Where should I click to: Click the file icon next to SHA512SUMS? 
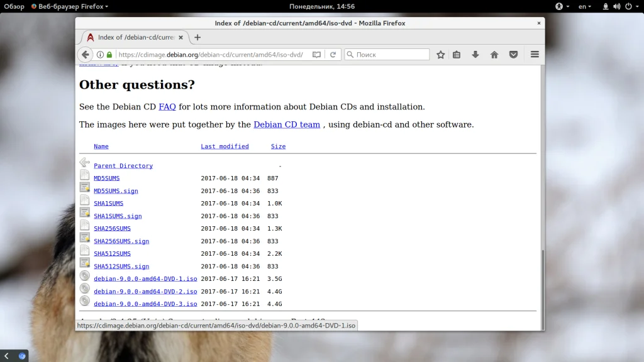(x=85, y=250)
